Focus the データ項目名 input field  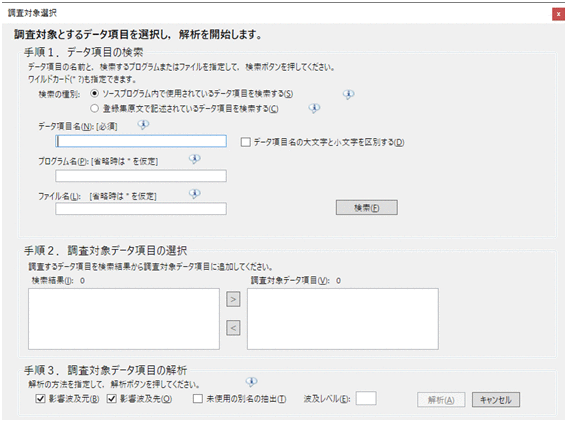pyautogui.click(x=141, y=141)
